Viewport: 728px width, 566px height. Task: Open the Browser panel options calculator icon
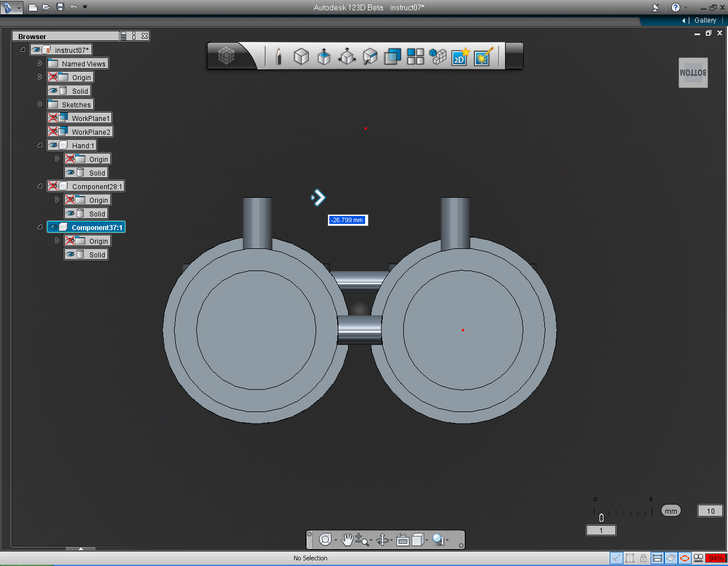pos(123,36)
